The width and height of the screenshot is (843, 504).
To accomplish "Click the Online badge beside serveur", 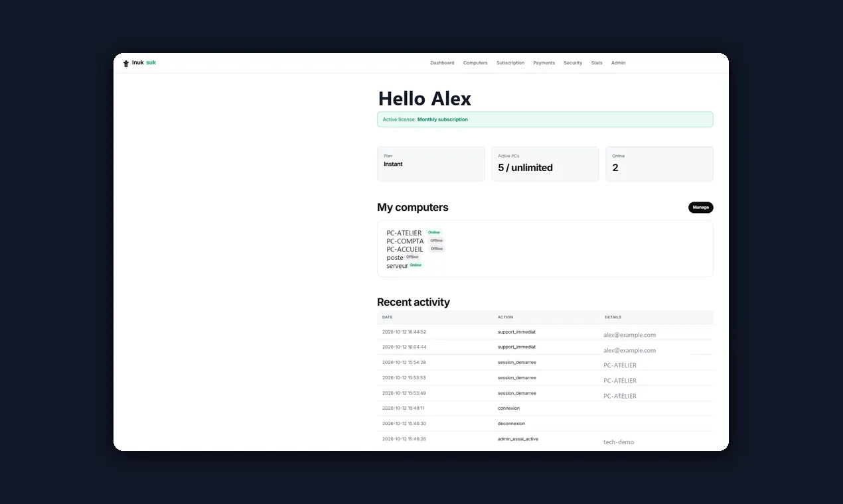I will [416, 265].
